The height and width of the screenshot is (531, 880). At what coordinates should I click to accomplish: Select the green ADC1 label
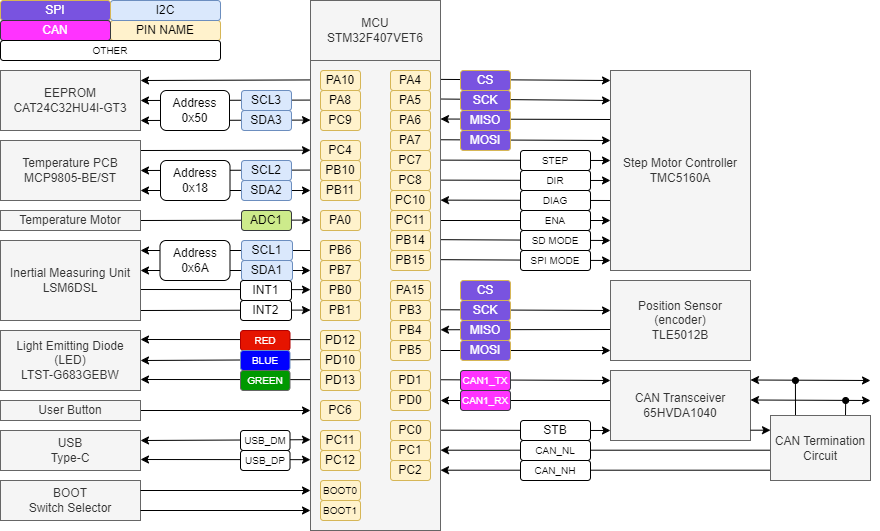(267, 220)
